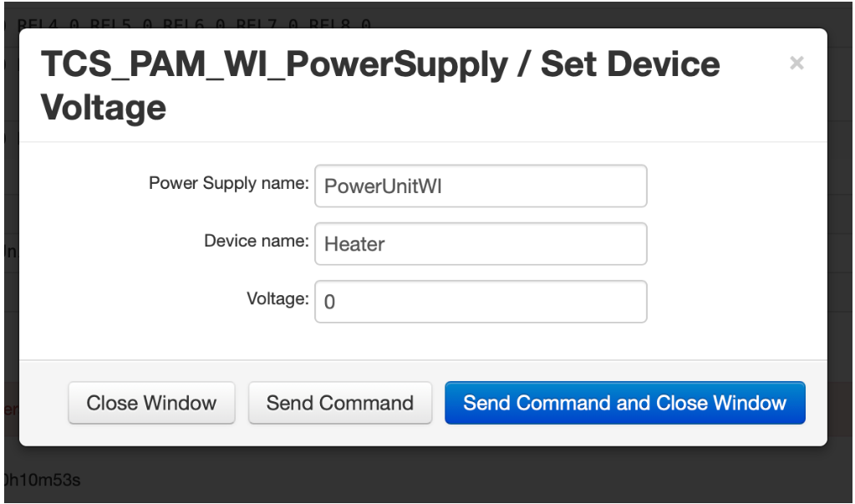Image resolution: width=855 pixels, height=504 pixels.
Task: Click dimmed backdrop strip right of dialog
Action: (x=841, y=251)
